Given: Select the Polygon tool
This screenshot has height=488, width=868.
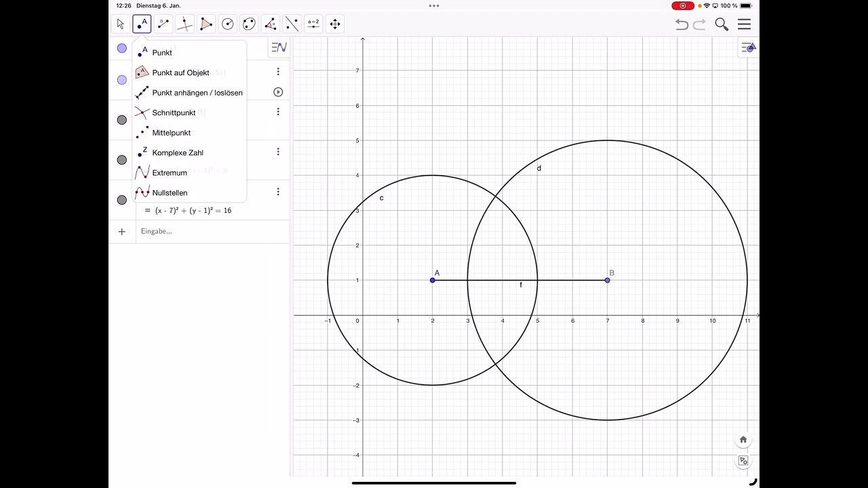Looking at the screenshot, I should click(x=206, y=24).
